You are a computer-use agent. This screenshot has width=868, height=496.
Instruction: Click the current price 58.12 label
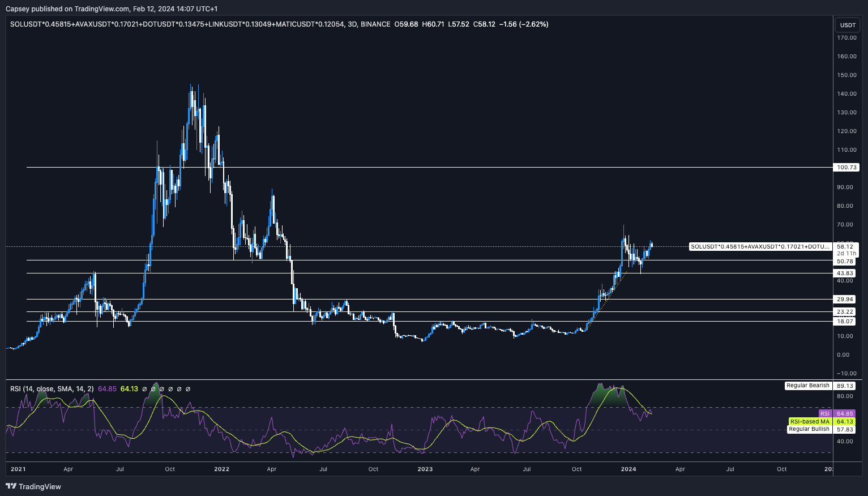pos(845,247)
